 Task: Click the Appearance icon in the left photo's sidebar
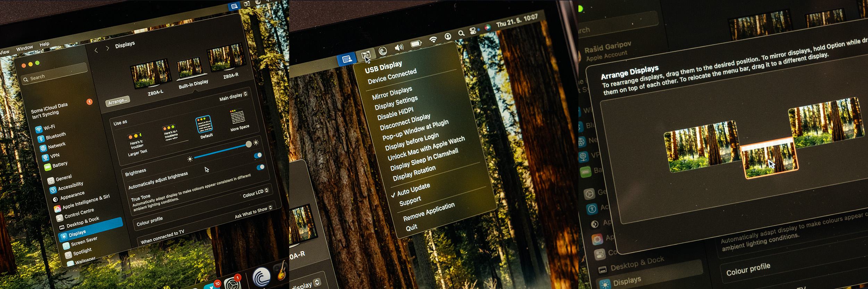pos(55,199)
